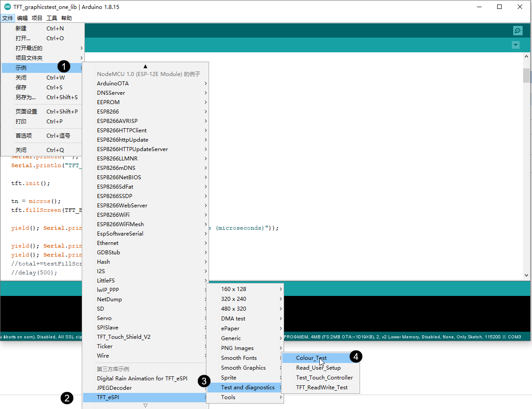The height and width of the screenshot is (409, 532).
Task: Open GDBStub examples submenu
Action: (x=146, y=253)
